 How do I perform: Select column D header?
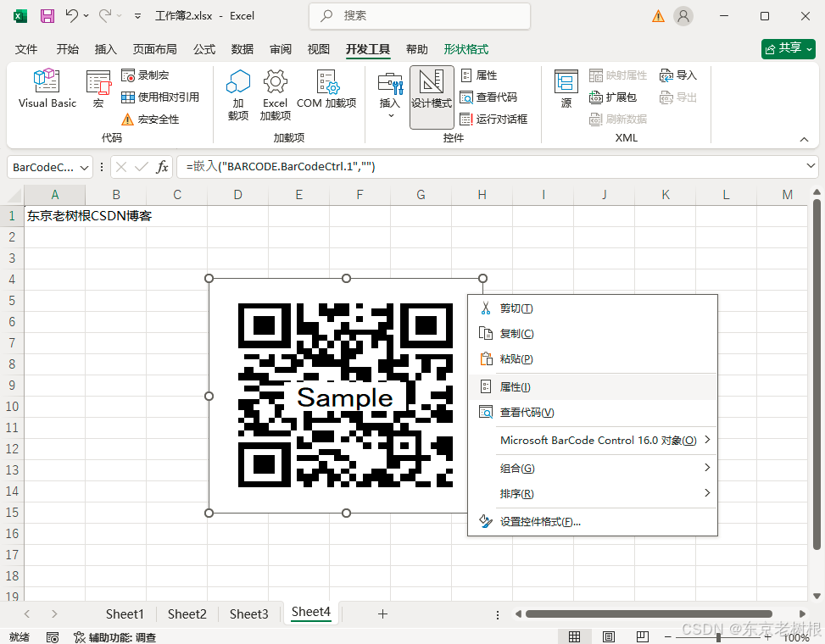coord(237,195)
